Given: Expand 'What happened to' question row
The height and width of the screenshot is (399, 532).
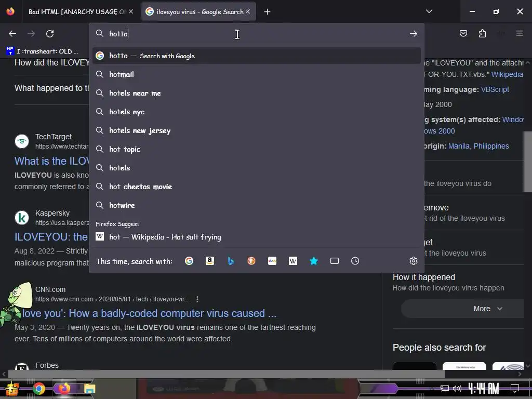Looking at the screenshot, I should (x=51, y=88).
